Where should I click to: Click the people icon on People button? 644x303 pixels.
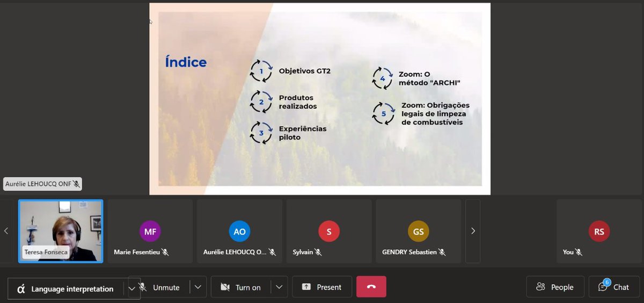click(x=540, y=287)
